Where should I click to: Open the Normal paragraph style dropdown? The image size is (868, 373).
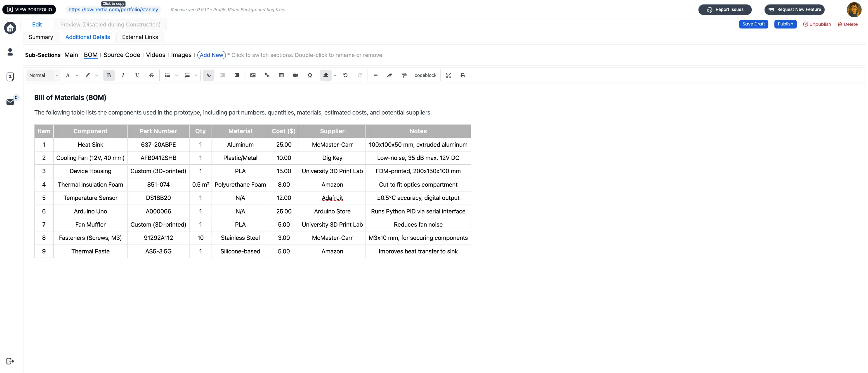(43, 75)
